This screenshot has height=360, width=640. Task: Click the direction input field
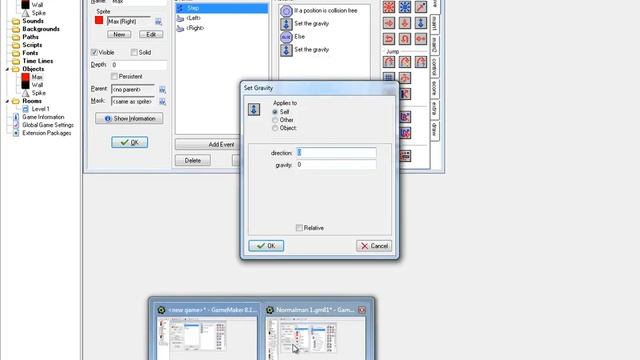point(336,153)
